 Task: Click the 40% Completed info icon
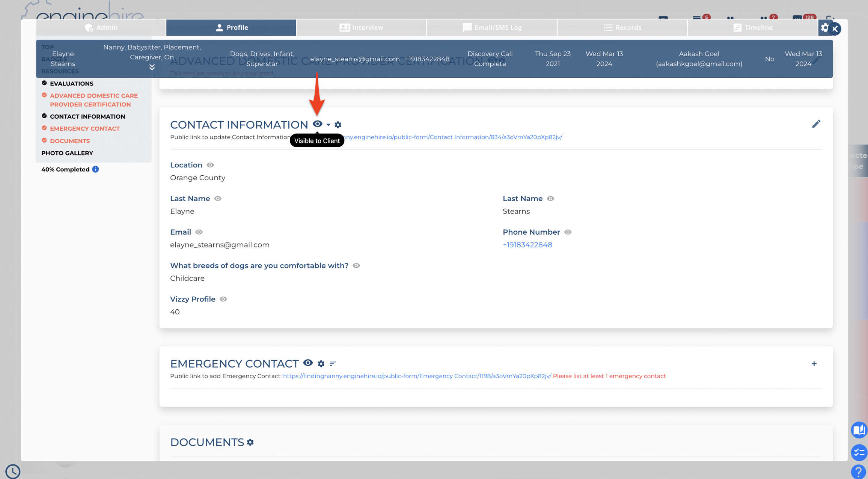tap(96, 169)
